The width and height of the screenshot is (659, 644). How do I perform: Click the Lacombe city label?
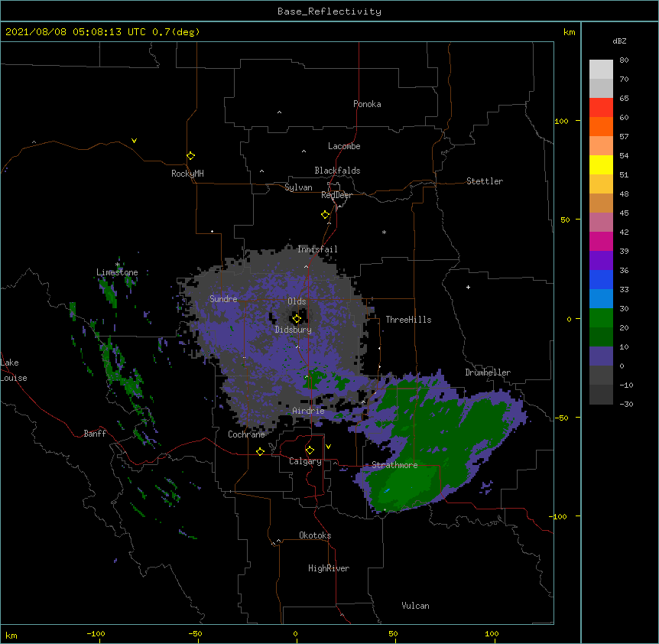coord(344,146)
